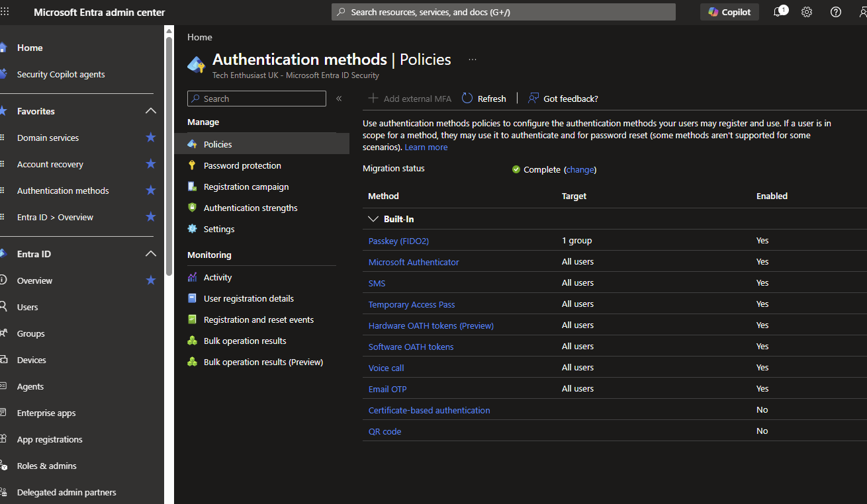
Task: Click the Home breadcrumb link
Action: [x=200, y=38]
